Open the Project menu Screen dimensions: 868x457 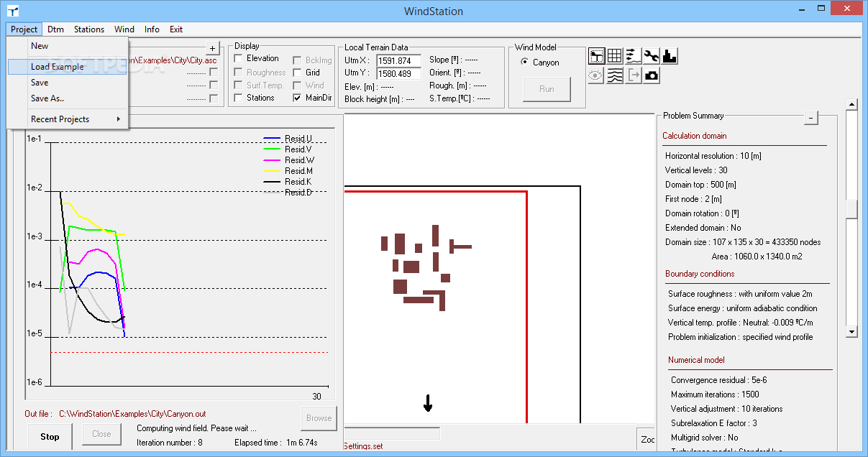24,29
